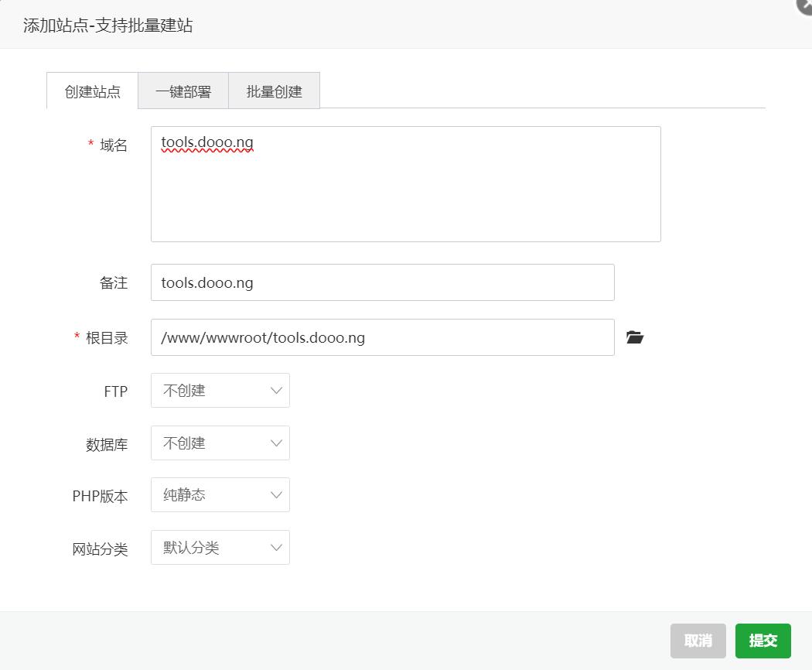Open the folder browser for root directory
The width and height of the screenshot is (812, 670).
coord(635,337)
